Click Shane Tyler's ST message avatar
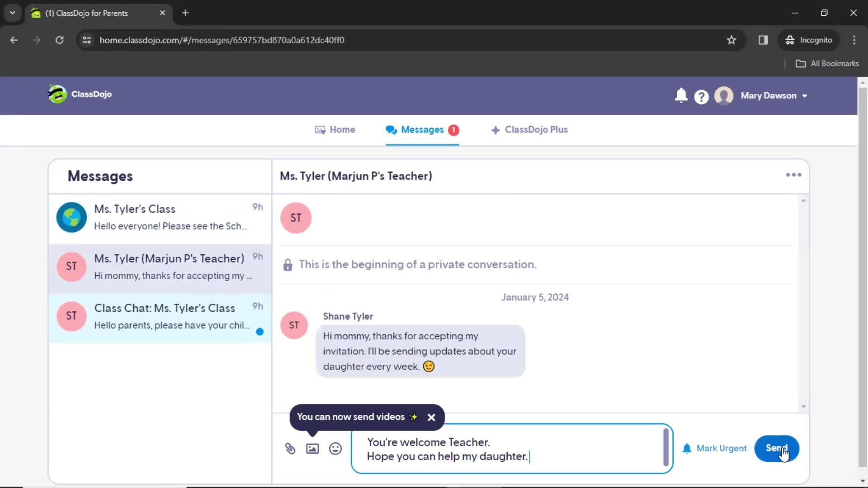Image resolution: width=868 pixels, height=488 pixels. (x=294, y=325)
